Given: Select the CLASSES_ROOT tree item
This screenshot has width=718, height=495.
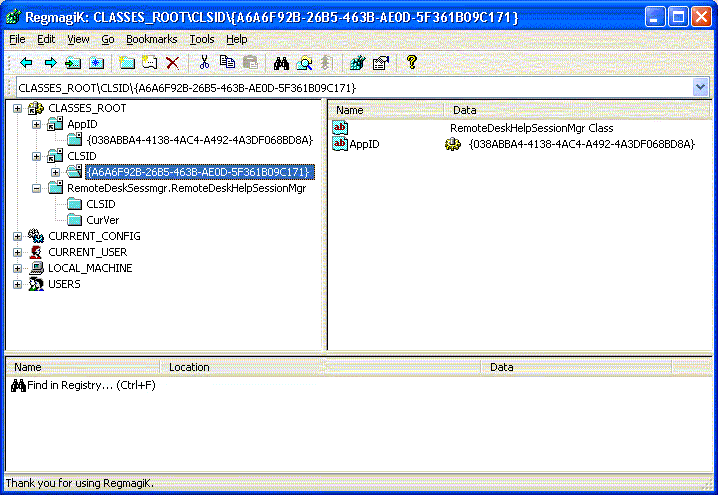Looking at the screenshot, I should (87, 109).
